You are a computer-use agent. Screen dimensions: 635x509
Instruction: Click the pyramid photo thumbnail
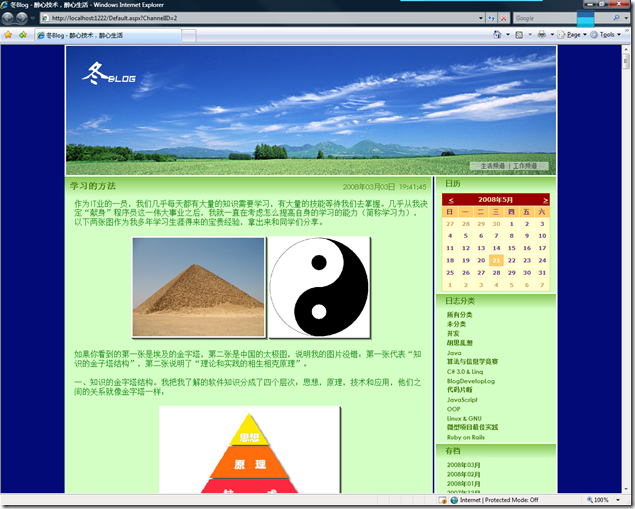[x=198, y=287]
